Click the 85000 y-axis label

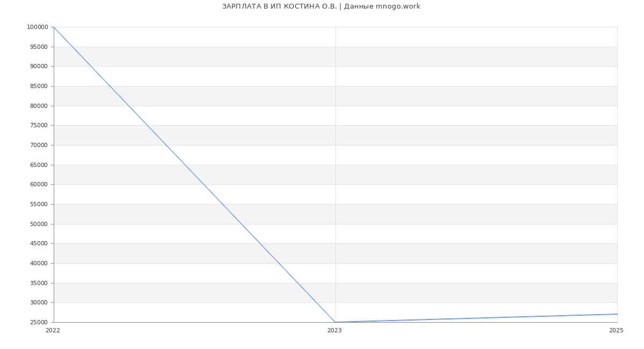tap(39, 86)
